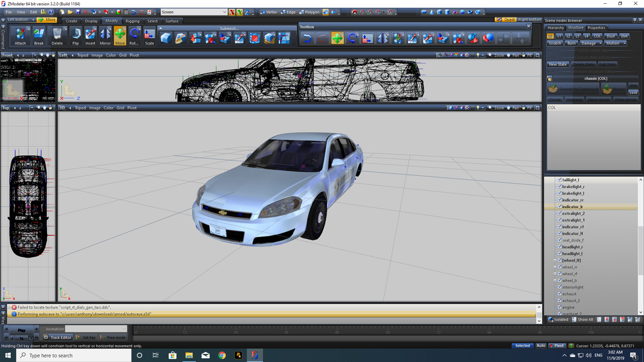Click the Windows search box
The image size is (644, 362).
point(71,355)
